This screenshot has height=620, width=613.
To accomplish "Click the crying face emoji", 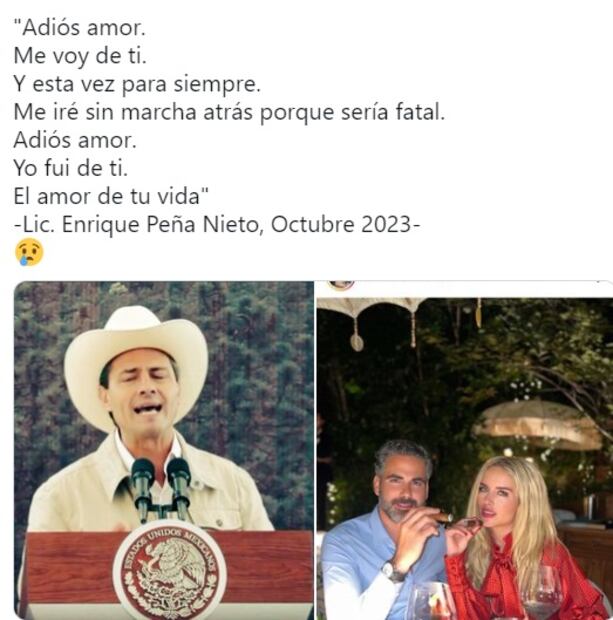I will [x=29, y=252].
